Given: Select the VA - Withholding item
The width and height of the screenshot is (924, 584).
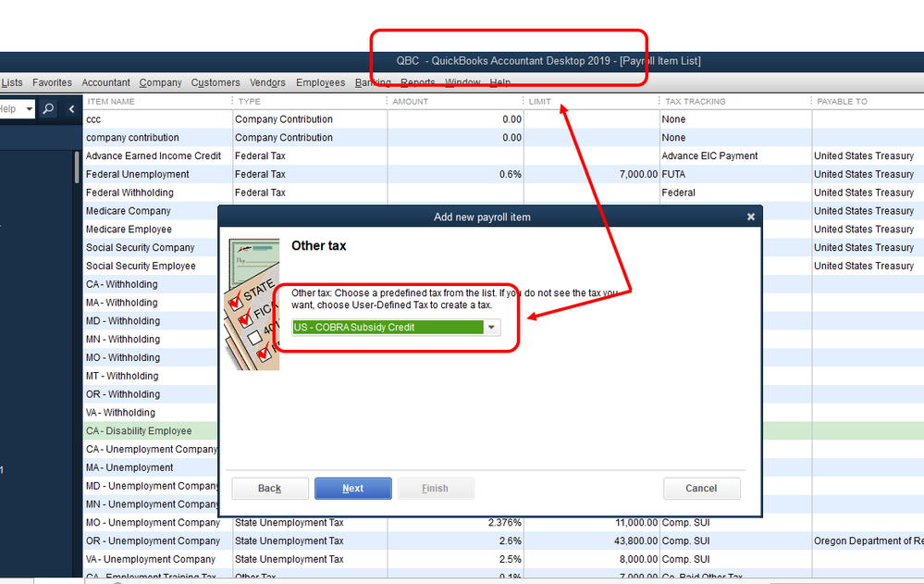Looking at the screenshot, I should 120,412.
